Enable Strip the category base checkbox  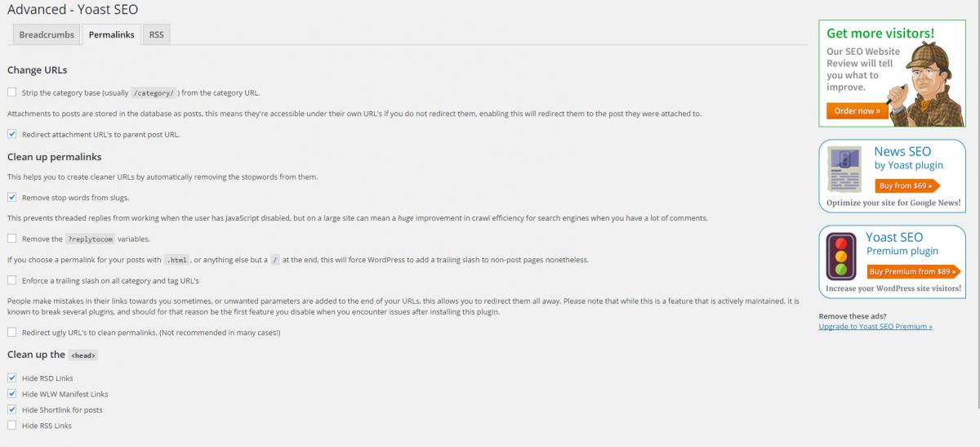[11, 92]
